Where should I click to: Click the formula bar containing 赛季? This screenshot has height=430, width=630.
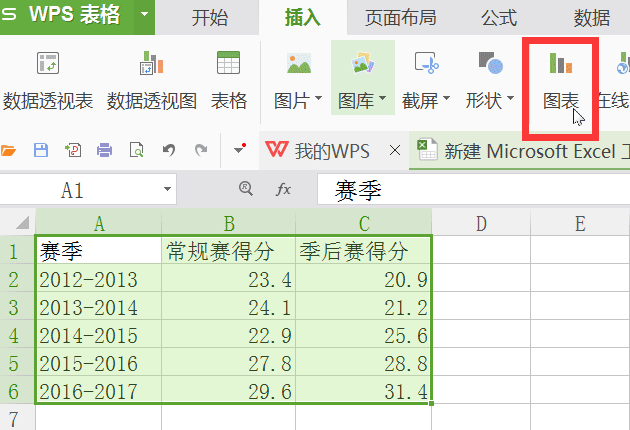point(473,190)
